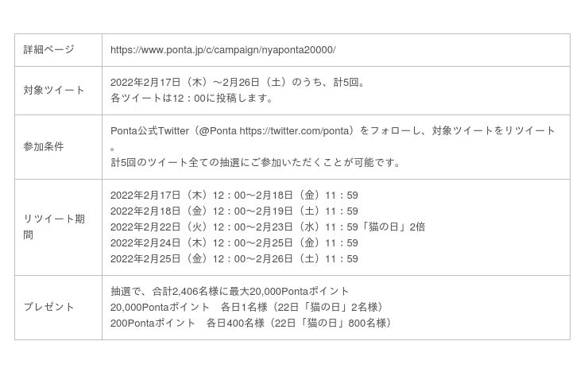Image resolution: width=588 pixels, height=372 pixels.
Task: Click the 2月18日（金）12：00 retweet period line
Action: [234, 211]
